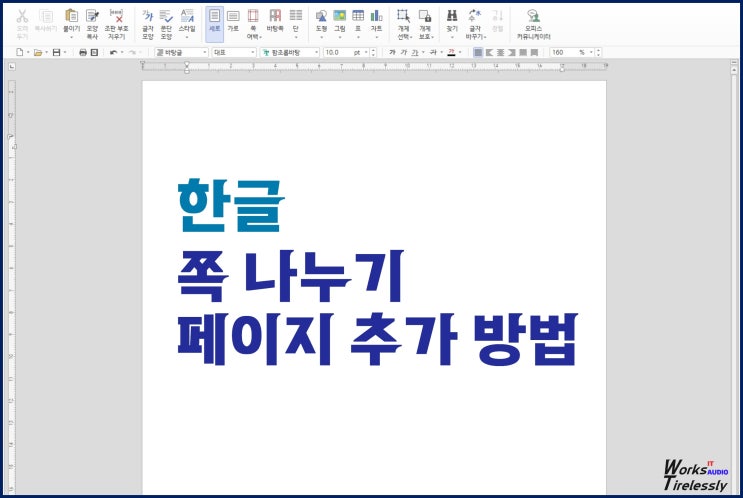Click the font size stepper arrows
Image resolution: width=743 pixels, height=498 pixels.
coord(373,52)
